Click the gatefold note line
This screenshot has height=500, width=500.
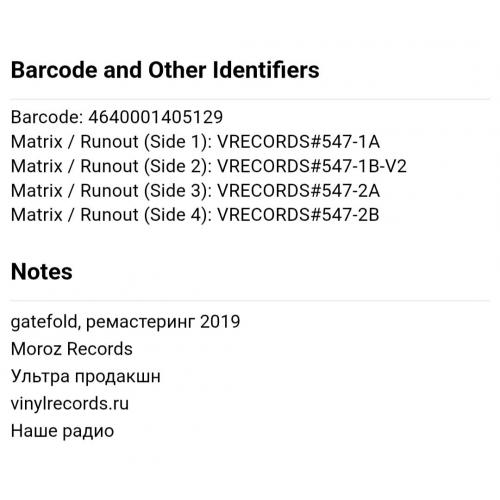pos(125,322)
